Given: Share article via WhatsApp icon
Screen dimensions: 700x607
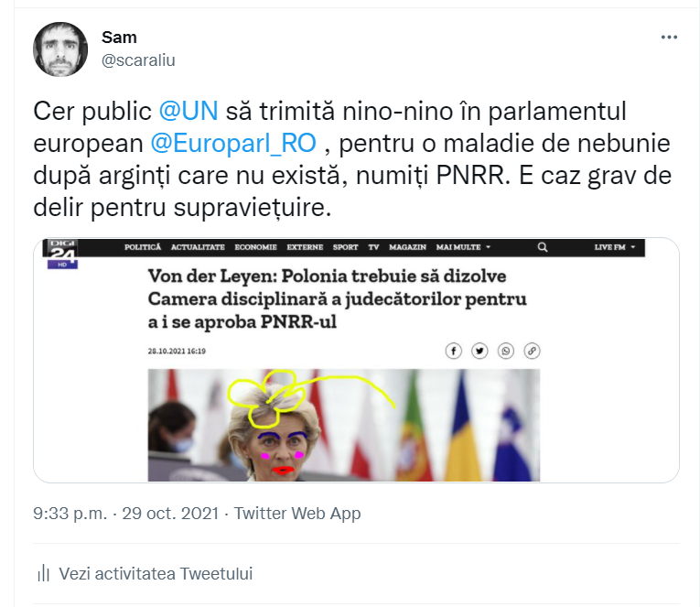Looking at the screenshot, I should coord(505,351).
